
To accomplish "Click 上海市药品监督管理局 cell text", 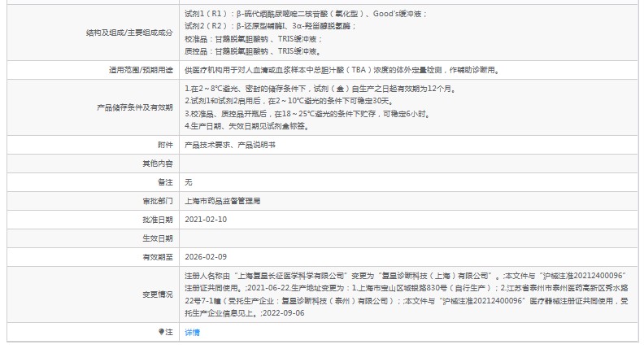I will tap(223, 201).
